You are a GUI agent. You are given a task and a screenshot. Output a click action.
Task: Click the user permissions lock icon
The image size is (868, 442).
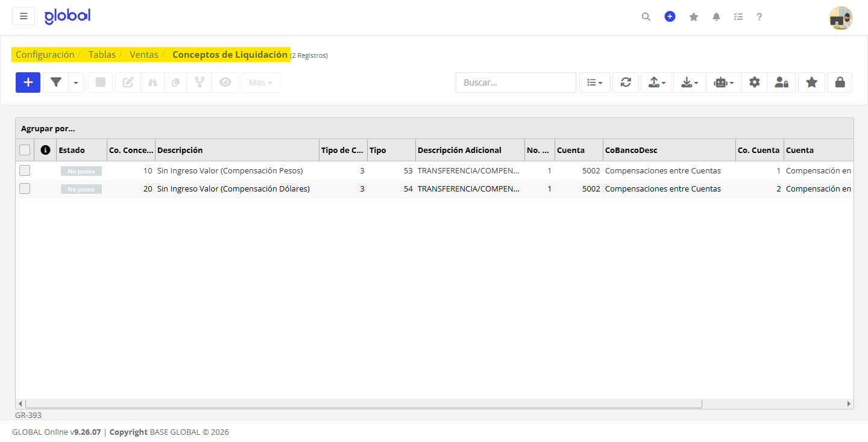781,82
